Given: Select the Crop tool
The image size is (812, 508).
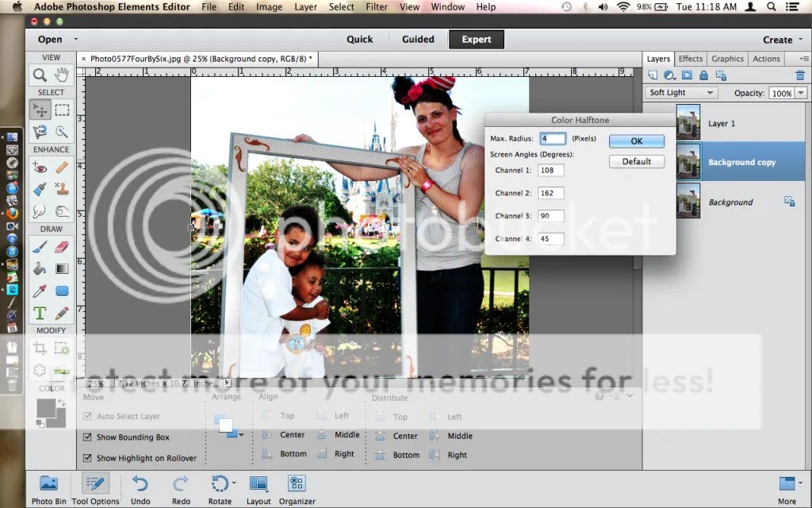Looking at the screenshot, I should tap(40, 348).
